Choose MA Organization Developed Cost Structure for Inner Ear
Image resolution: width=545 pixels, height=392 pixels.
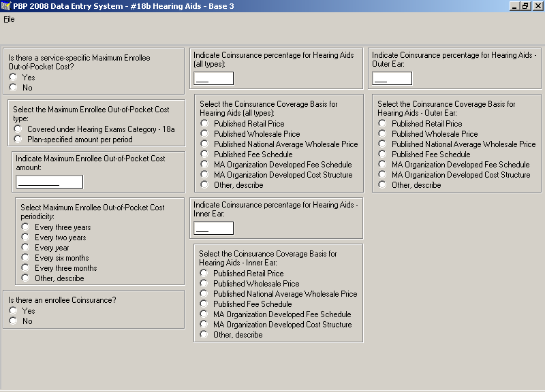pyautogui.click(x=204, y=324)
